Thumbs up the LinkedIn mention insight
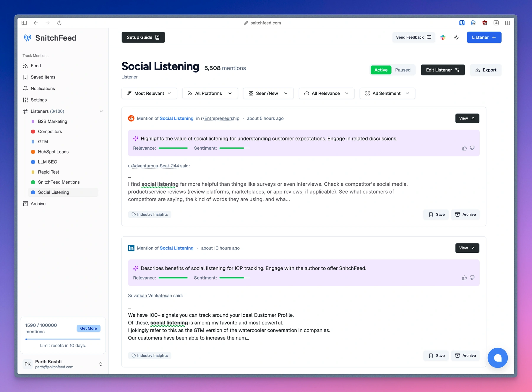The image size is (532, 392). pyautogui.click(x=464, y=278)
